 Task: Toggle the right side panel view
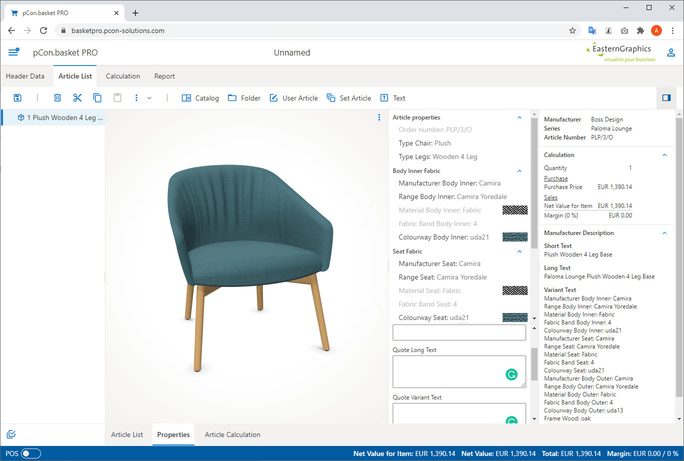(x=666, y=98)
